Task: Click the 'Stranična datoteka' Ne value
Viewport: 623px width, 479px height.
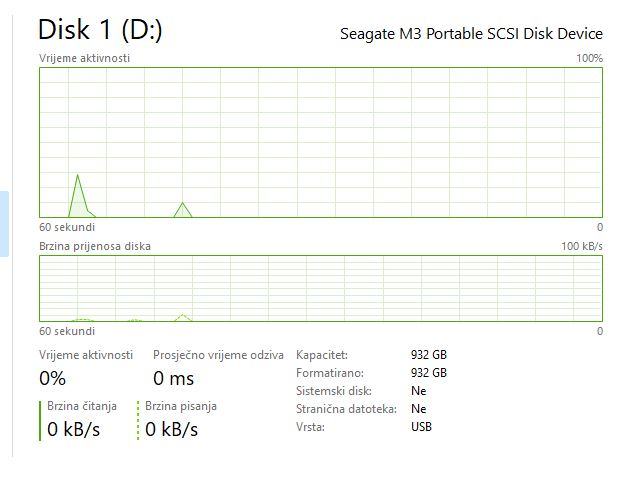Action: click(x=418, y=409)
